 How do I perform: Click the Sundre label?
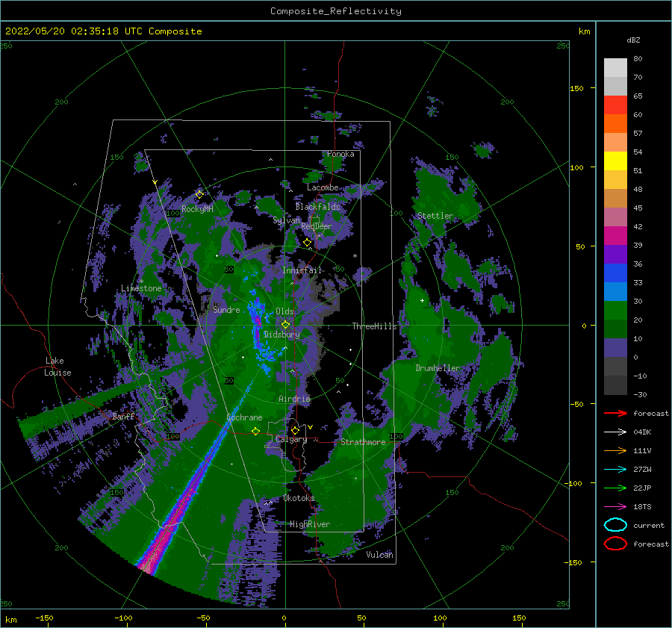[226, 309]
